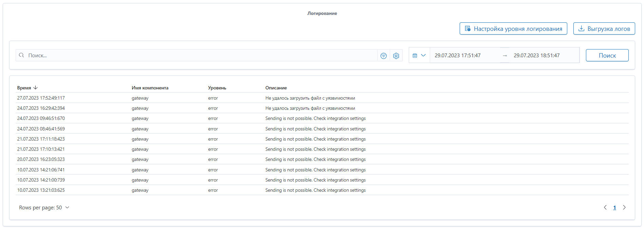Image resolution: width=644 pixels, height=229 pixels.
Task: Edit the start date 29.07.2023 17:51:47
Action: coord(458,55)
